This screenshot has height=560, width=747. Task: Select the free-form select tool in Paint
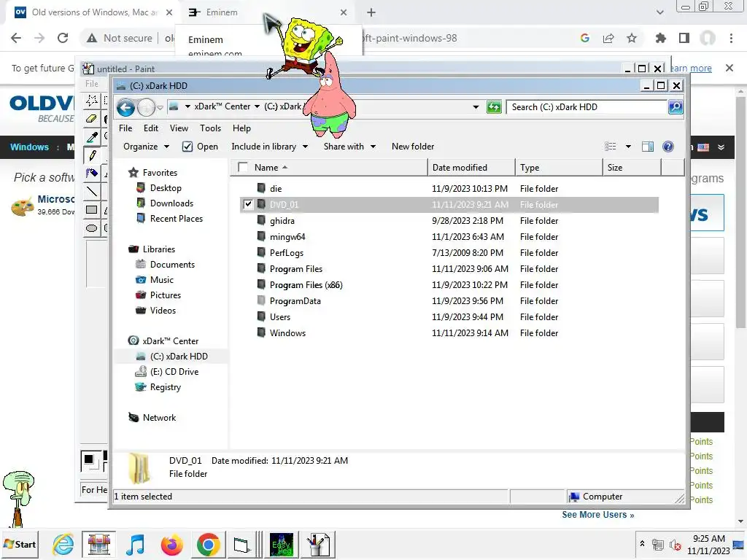91,101
